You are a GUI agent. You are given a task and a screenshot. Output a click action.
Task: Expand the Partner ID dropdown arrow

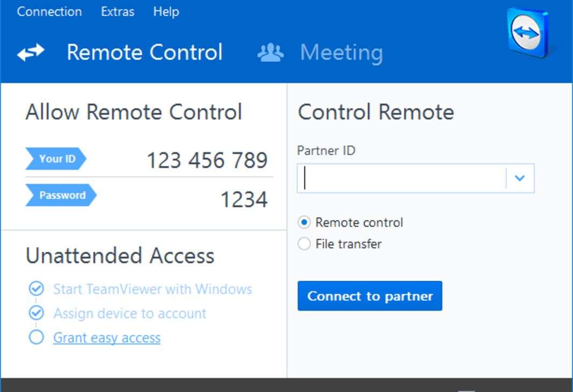click(519, 178)
